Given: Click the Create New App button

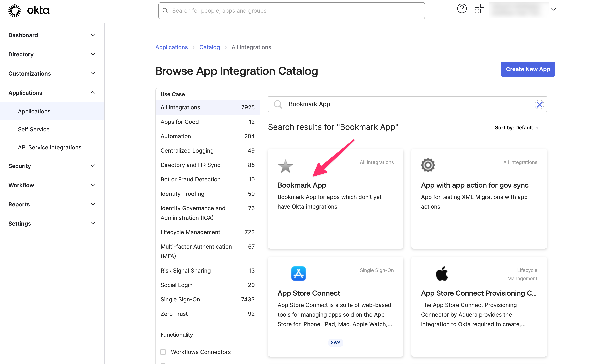Looking at the screenshot, I should [x=528, y=69].
